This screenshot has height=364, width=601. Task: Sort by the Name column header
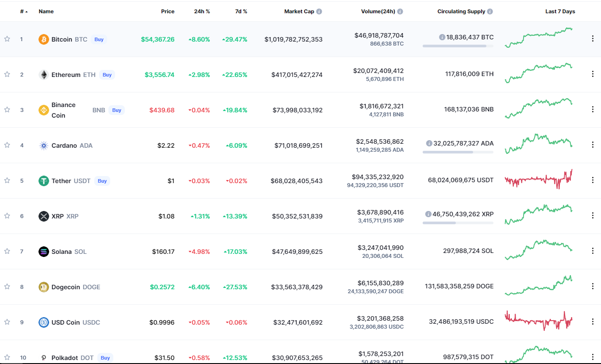(x=46, y=11)
